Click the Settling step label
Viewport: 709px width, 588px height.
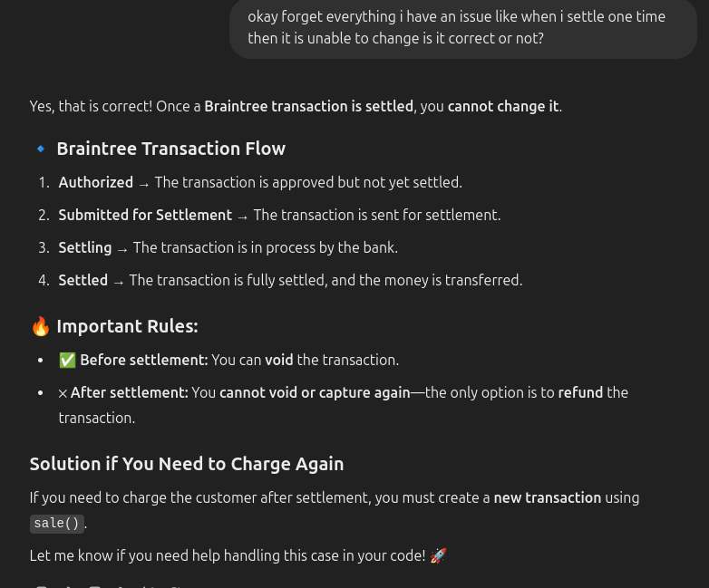coord(85,247)
